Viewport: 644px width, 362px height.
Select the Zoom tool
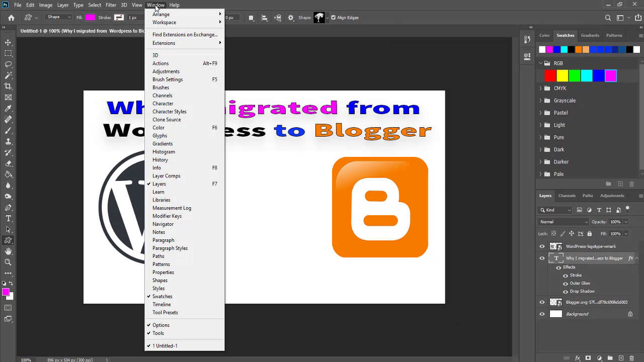pos(8,262)
